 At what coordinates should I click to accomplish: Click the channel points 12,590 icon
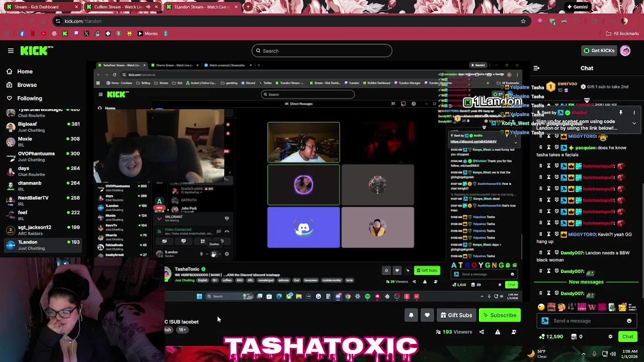coord(542,337)
